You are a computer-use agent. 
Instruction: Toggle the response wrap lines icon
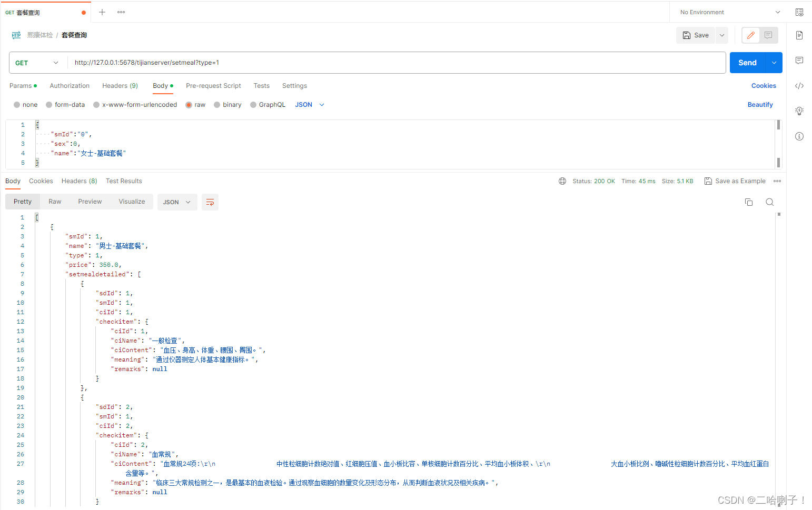tap(210, 202)
